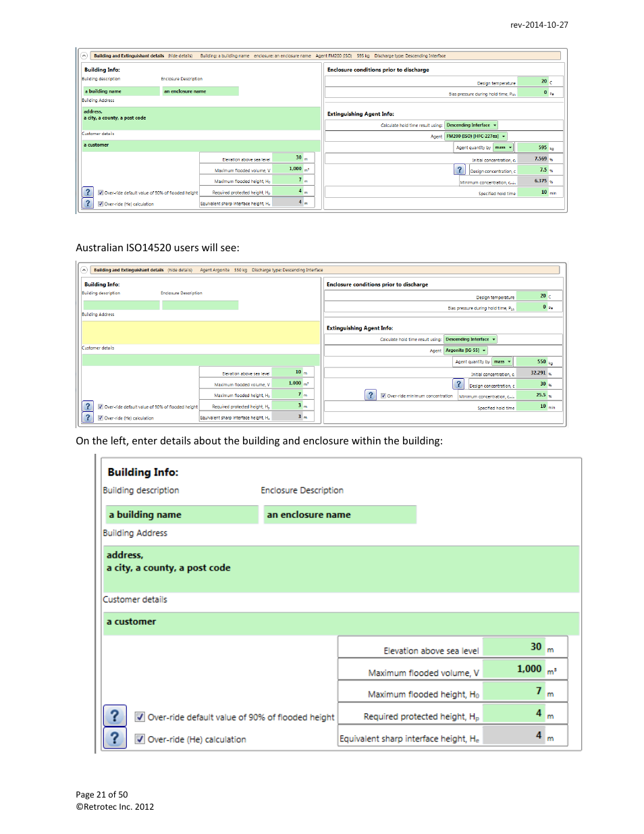The image size is (644, 834).
Task: Click Elevation above sea level 10 m field
Action: tap(288, 372)
